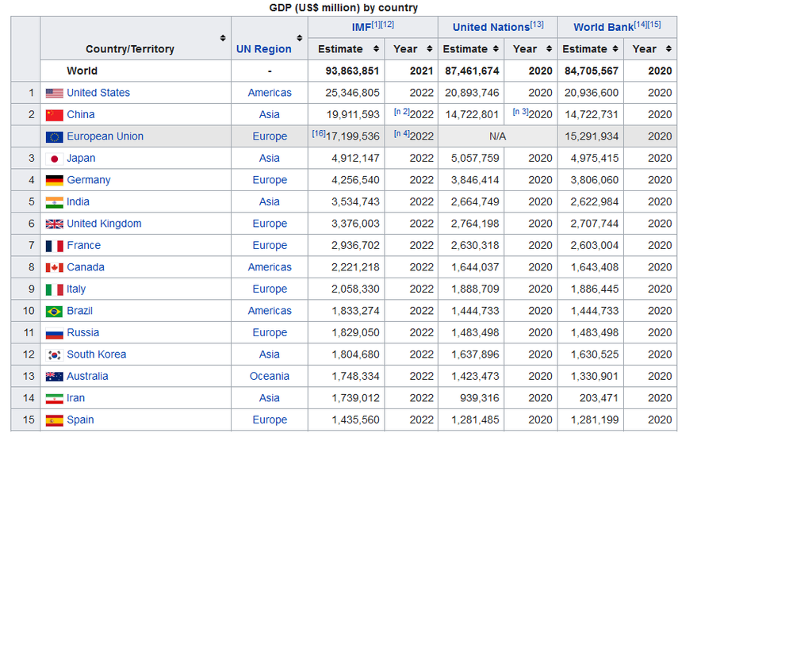812x659 pixels.
Task: Click the Germany flag icon
Action: pyautogui.click(x=55, y=180)
